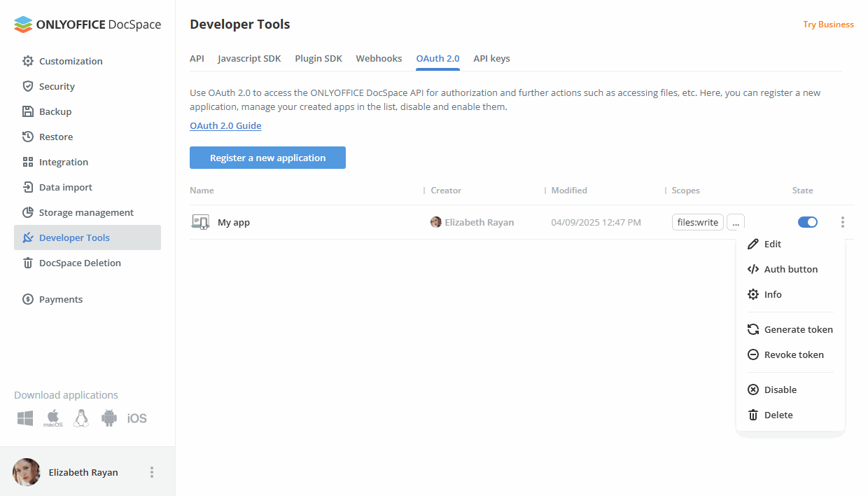Open the Webhooks tab
Image resolution: width=868 pixels, height=496 pixels.
[379, 58]
